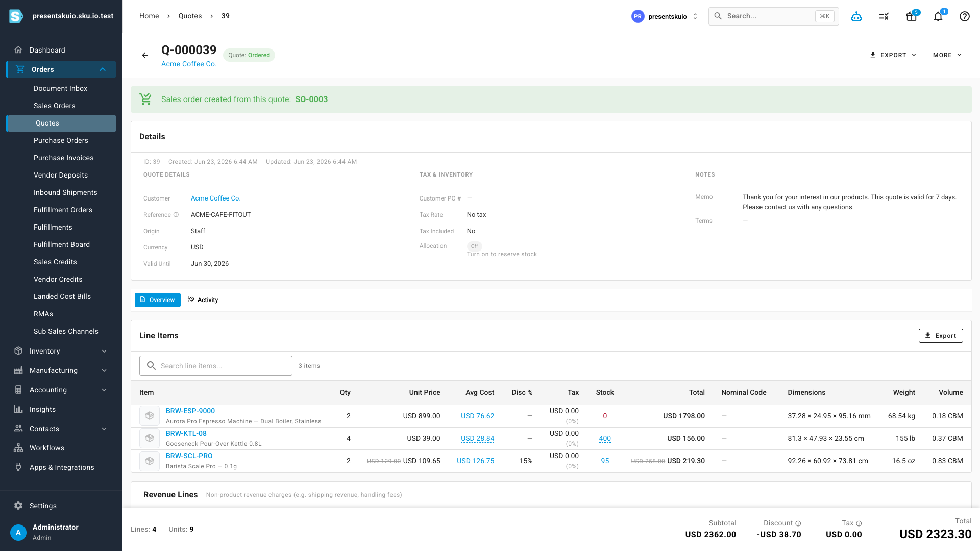Click Acme Coffee Co. under quote number
Screen dimensions: 980x551
click(x=189, y=64)
